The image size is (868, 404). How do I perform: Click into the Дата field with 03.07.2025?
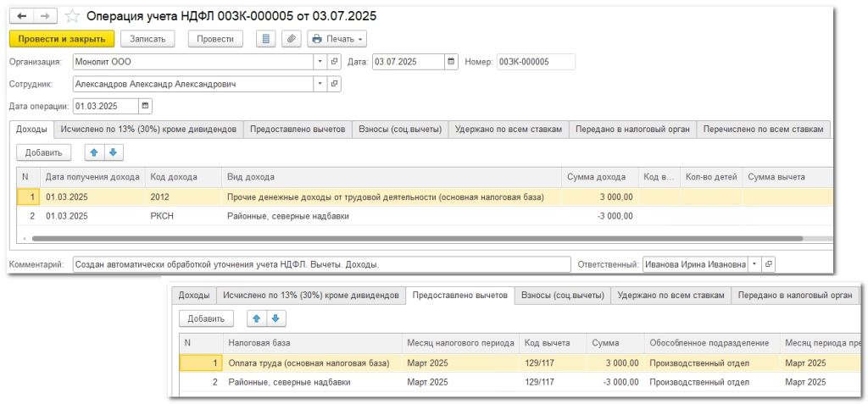[409, 62]
